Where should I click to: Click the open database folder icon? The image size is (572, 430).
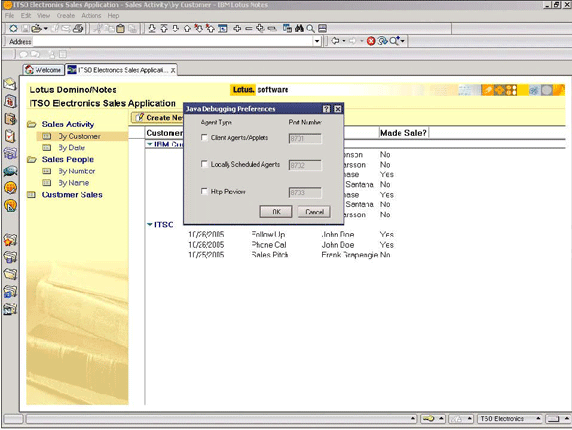tap(36, 28)
